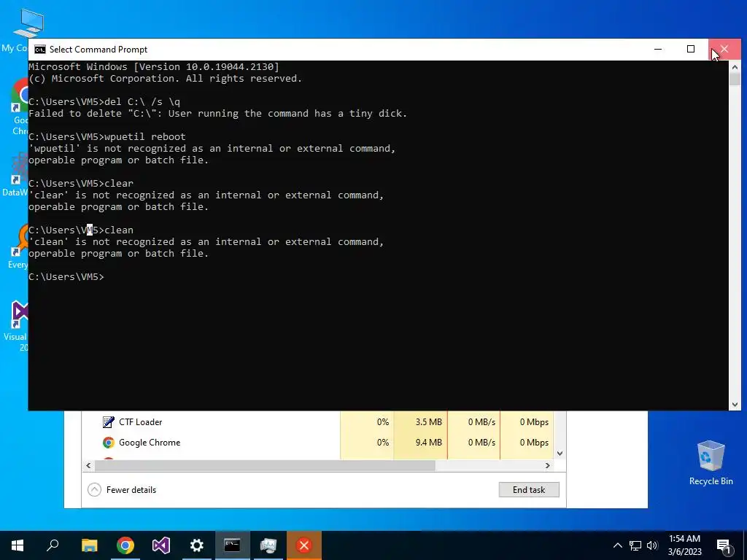
Task: Open the notification center icon
Action: click(x=724, y=545)
